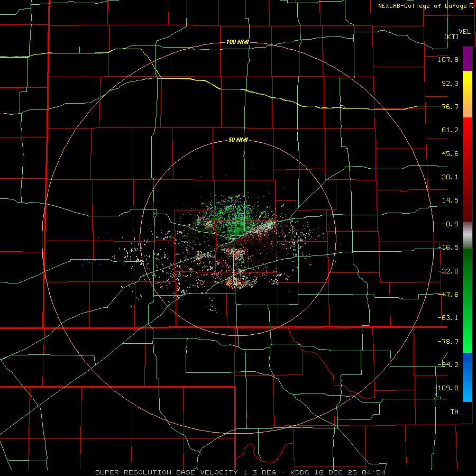Click the -0.9 velocity scale value
The width and height of the screenshot is (476, 476).
450,224
